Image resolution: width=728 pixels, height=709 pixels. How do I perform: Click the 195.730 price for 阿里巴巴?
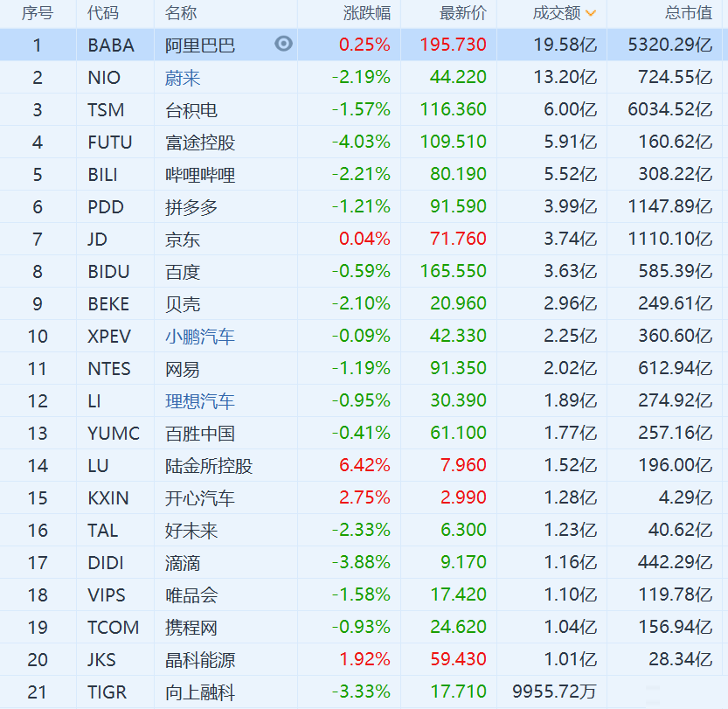453,44
